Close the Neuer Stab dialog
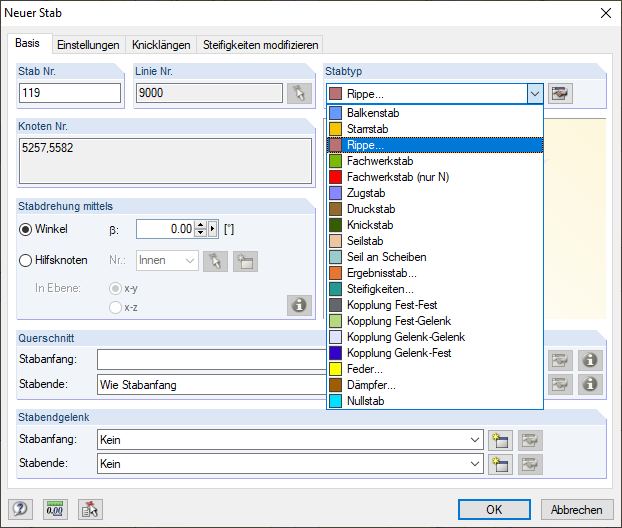This screenshot has height=528, width=622. click(x=606, y=13)
